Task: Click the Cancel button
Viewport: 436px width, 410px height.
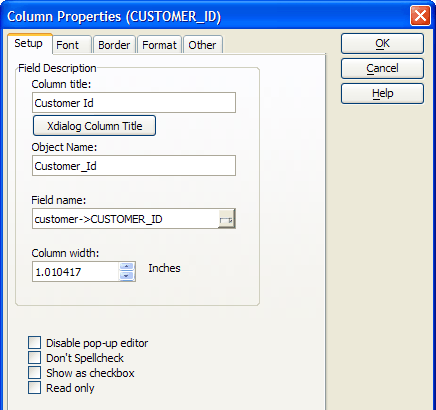Action: click(x=382, y=68)
